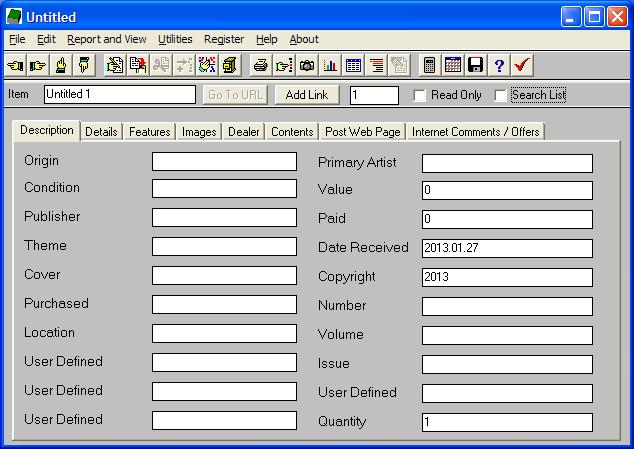
Task: Open the calendar icon in toolbar
Action: [452, 66]
